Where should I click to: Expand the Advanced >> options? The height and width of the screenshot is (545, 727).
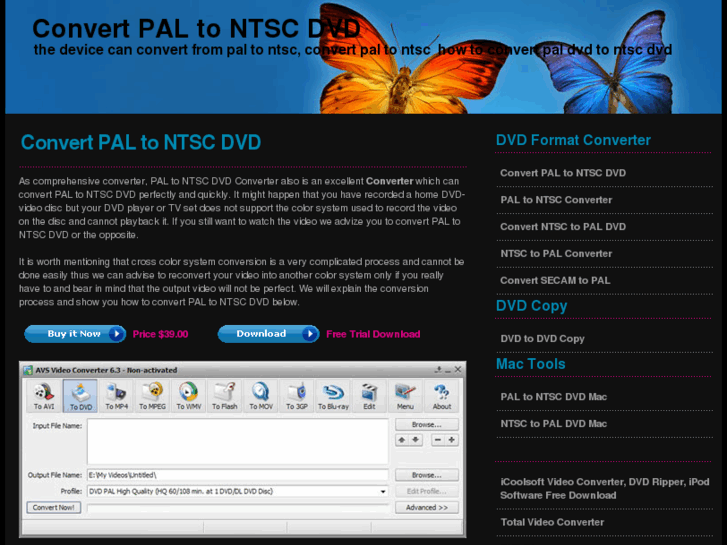(x=427, y=507)
